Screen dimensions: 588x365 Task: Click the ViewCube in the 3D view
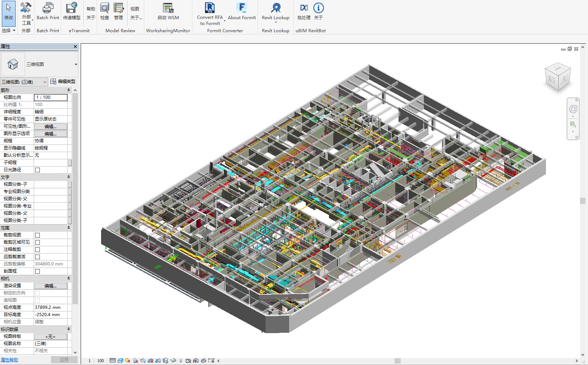pos(558,77)
